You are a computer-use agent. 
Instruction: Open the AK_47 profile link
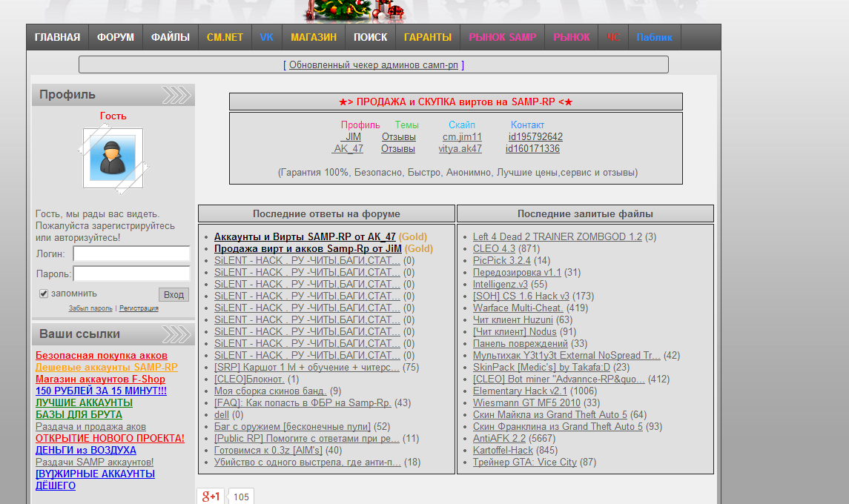[347, 149]
